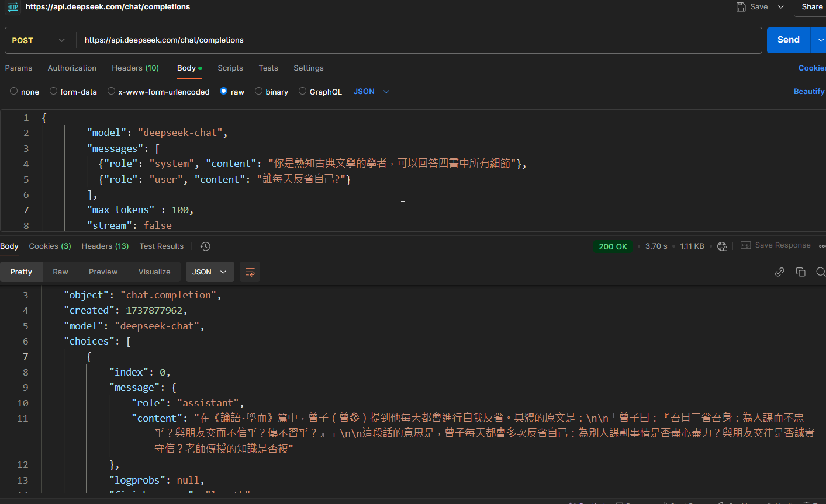Expand the Send button options arrow
826x504 pixels.
tap(820, 40)
